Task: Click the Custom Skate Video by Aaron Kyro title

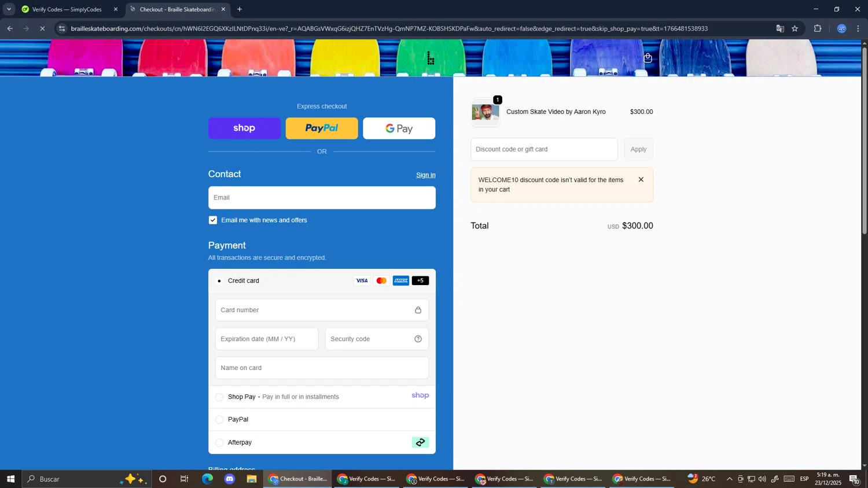Action: 556,112
